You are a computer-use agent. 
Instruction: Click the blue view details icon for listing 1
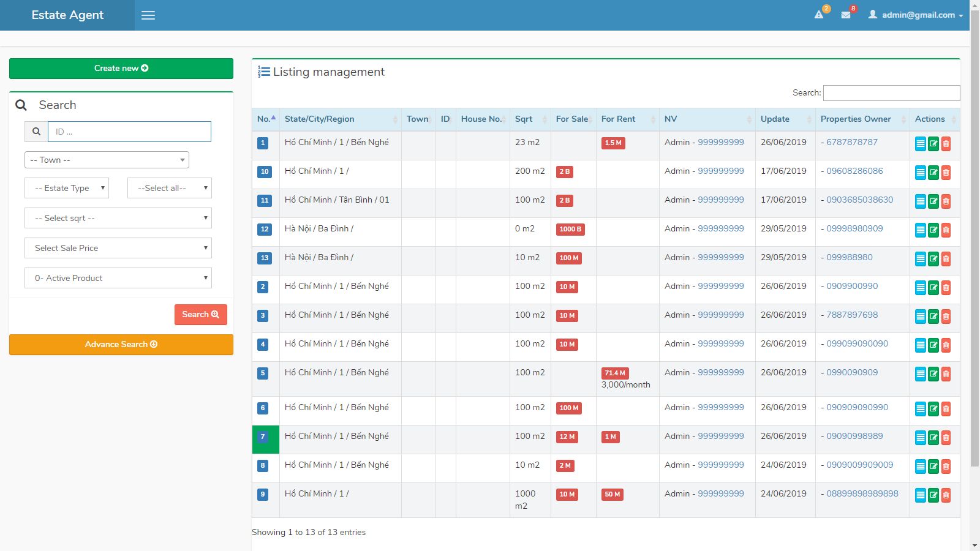click(x=920, y=144)
